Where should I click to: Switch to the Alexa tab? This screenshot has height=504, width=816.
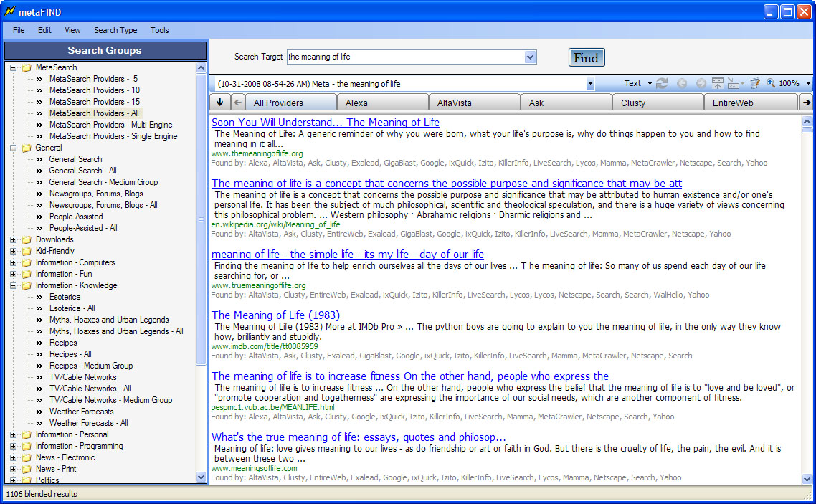pyautogui.click(x=382, y=103)
